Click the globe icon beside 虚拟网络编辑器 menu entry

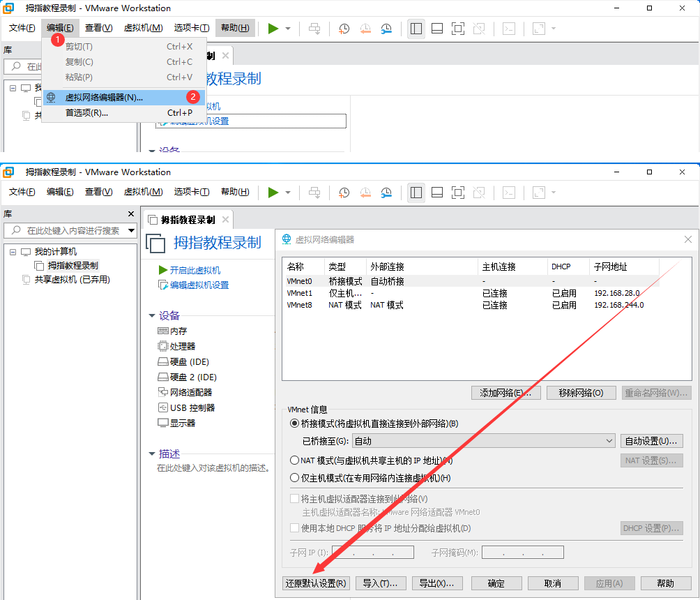[51, 98]
